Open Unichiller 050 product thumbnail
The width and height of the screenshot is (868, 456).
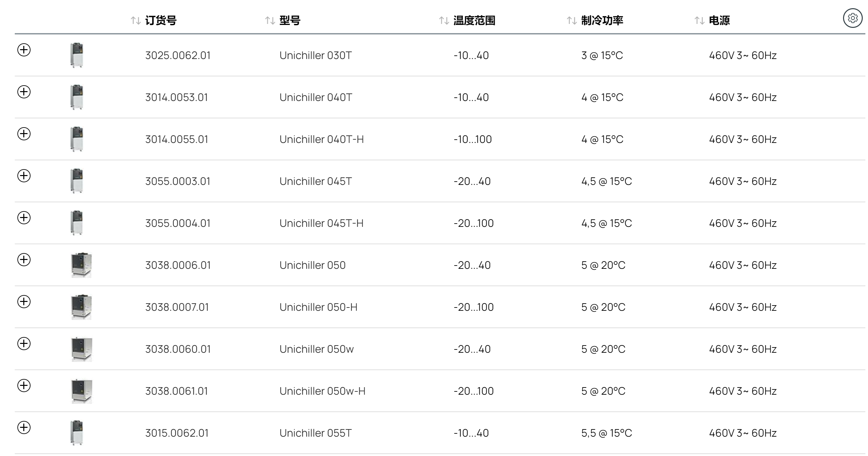click(81, 265)
